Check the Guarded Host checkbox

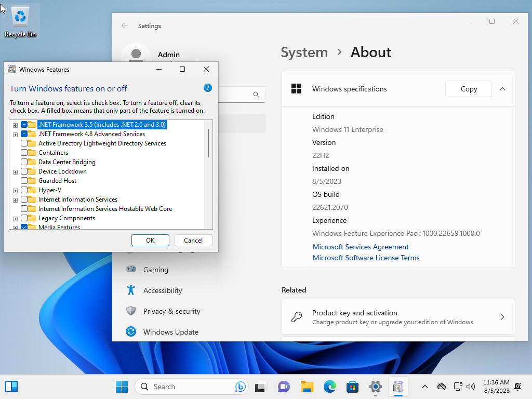pos(24,180)
